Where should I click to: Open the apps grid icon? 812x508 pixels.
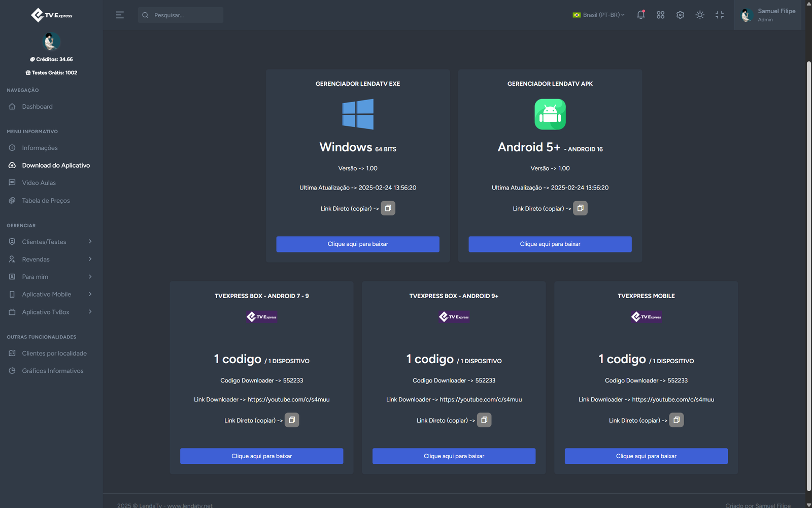[x=660, y=15]
